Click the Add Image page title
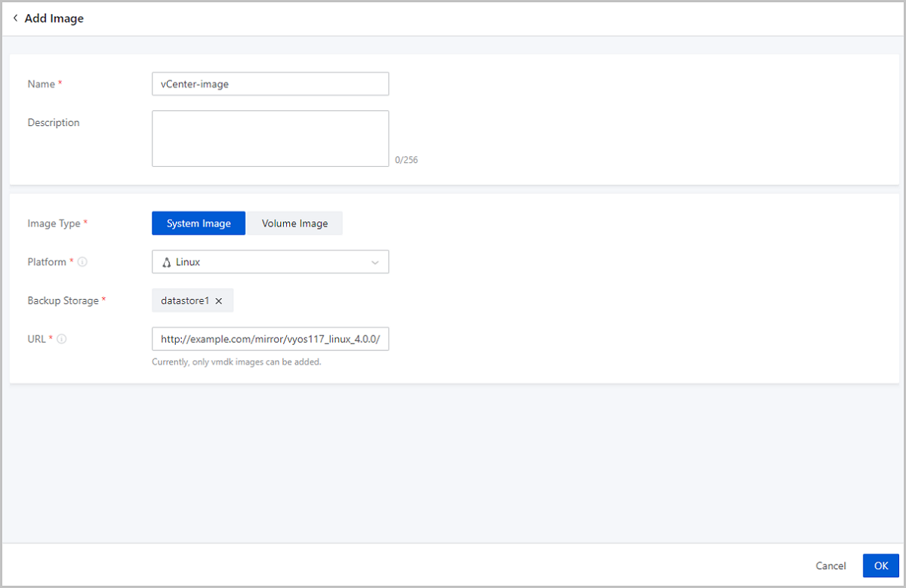 [54, 18]
